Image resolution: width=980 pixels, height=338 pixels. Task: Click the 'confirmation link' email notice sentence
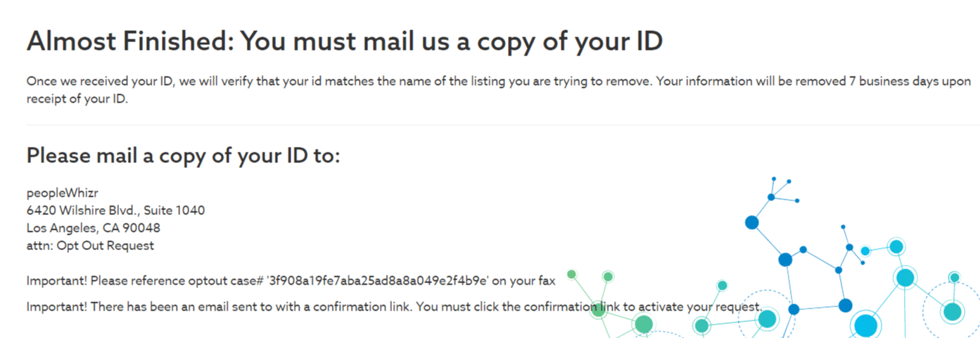[395, 307]
